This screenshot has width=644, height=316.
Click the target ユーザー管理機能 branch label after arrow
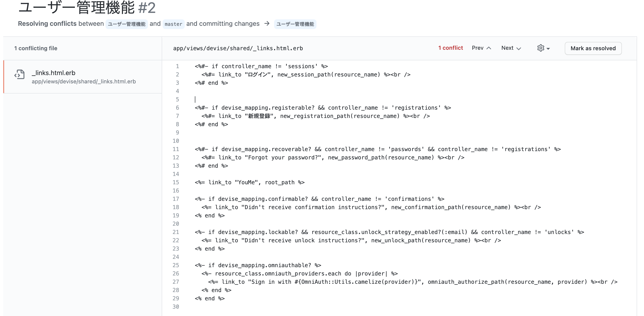click(295, 24)
